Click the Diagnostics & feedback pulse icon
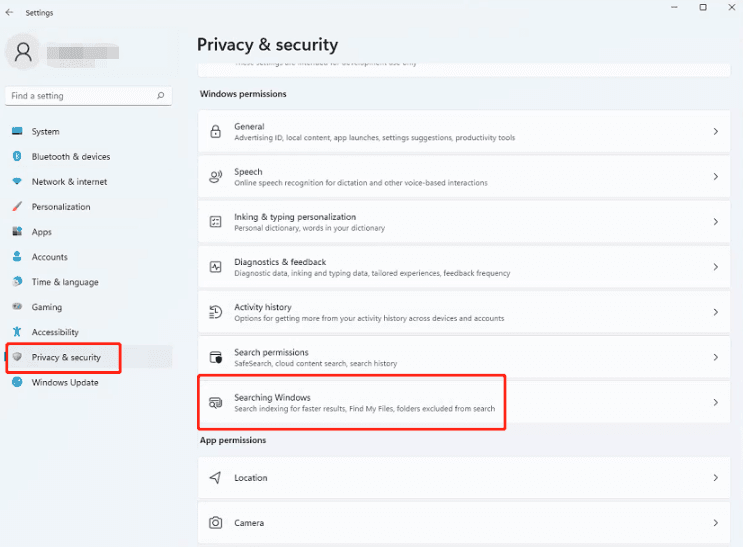Screen dimensions: 743x547 (x=216, y=267)
